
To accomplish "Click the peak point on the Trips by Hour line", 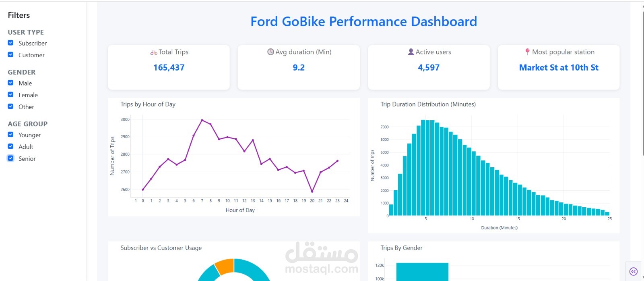I will click(x=202, y=120).
